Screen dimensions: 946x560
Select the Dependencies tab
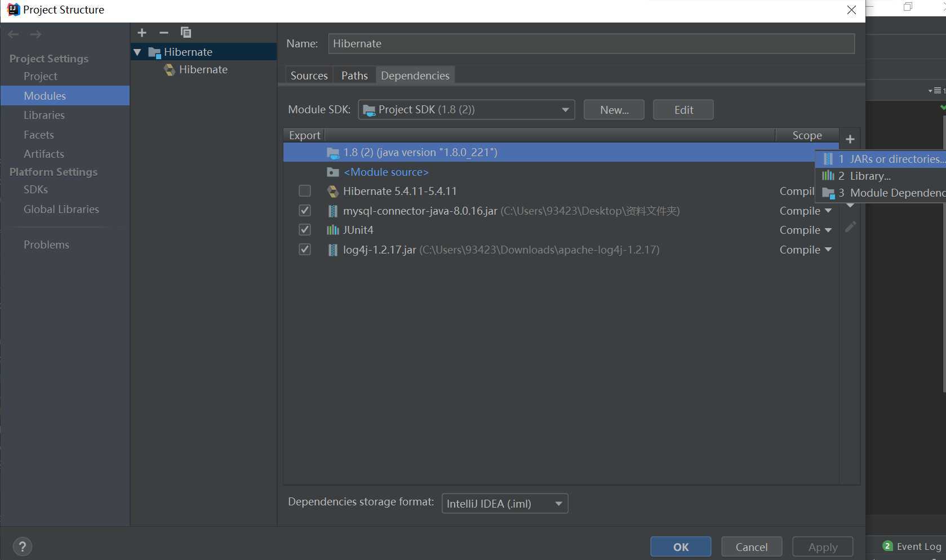415,75
